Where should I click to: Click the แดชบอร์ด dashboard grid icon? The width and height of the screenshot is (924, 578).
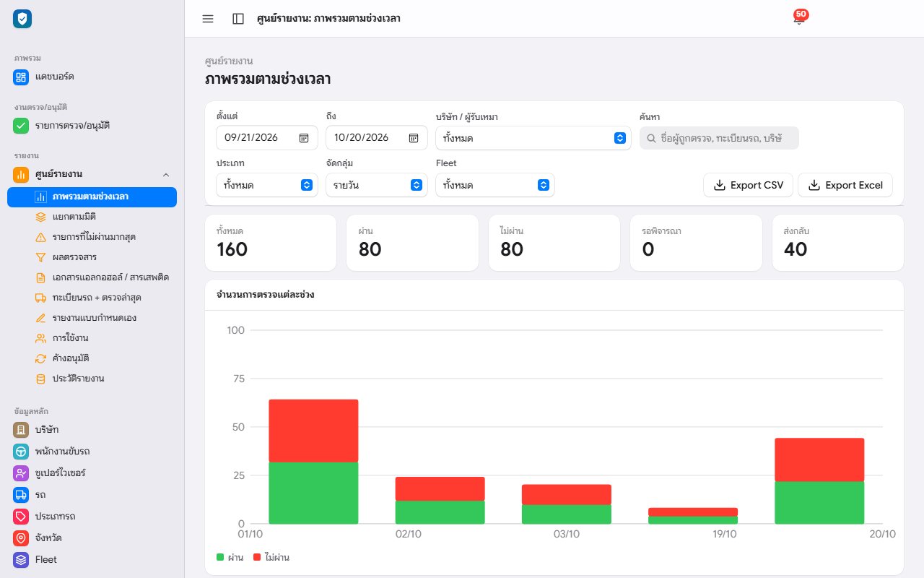coord(21,77)
